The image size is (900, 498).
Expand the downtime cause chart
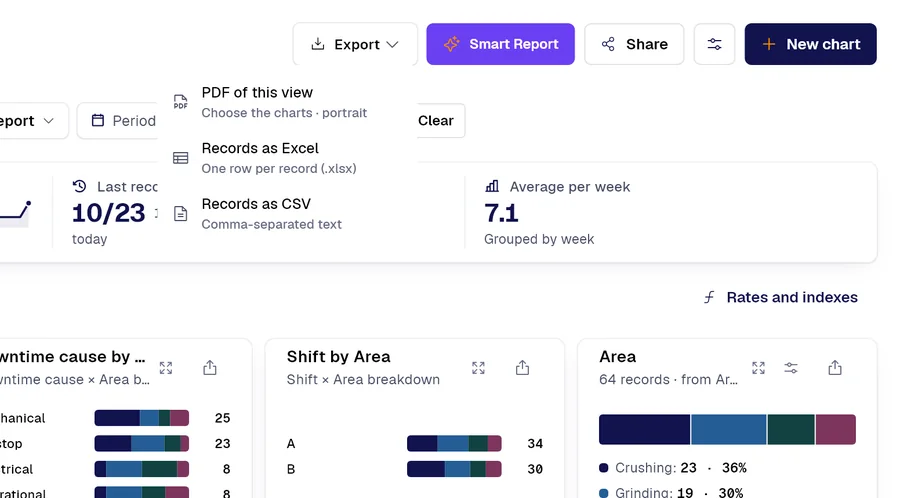click(166, 368)
